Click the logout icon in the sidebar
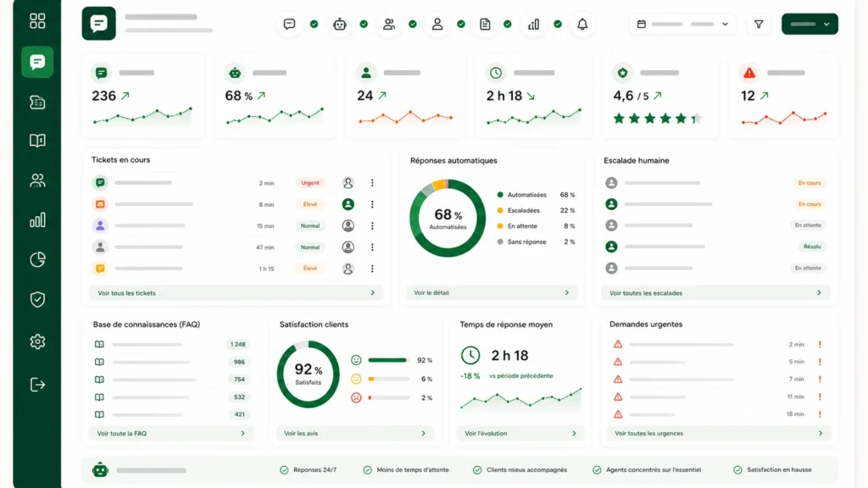Image resolution: width=868 pixels, height=488 pixels. 37,385
